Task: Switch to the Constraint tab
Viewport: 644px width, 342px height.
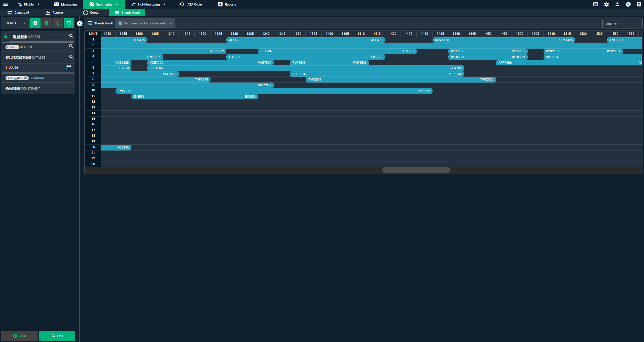Action: pyautogui.click(x=18, y=13)
